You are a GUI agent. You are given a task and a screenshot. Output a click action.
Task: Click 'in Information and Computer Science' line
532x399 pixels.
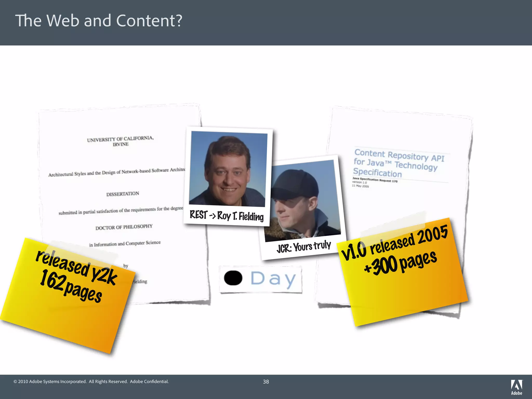click(x=125, y=243)
